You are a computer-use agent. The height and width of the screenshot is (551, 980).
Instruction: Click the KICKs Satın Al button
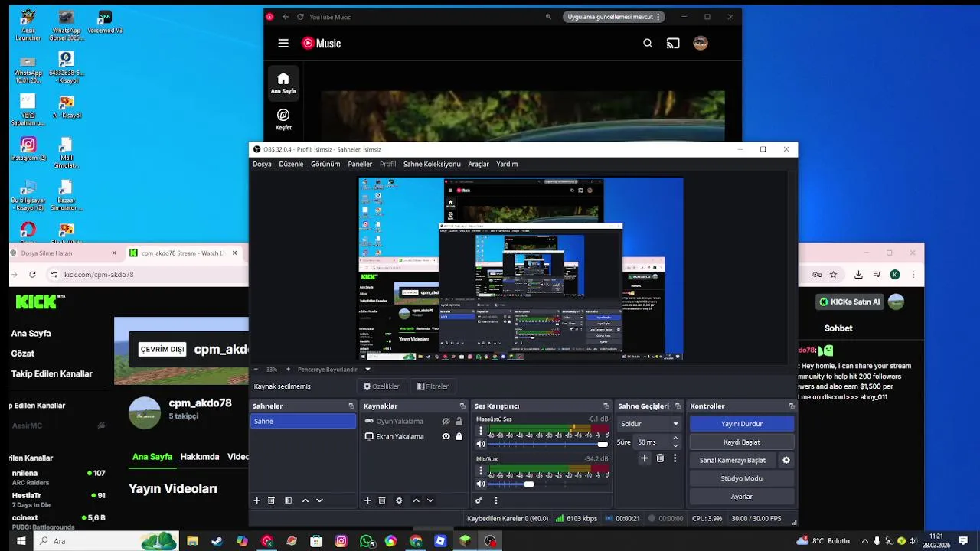pos(849,302)
